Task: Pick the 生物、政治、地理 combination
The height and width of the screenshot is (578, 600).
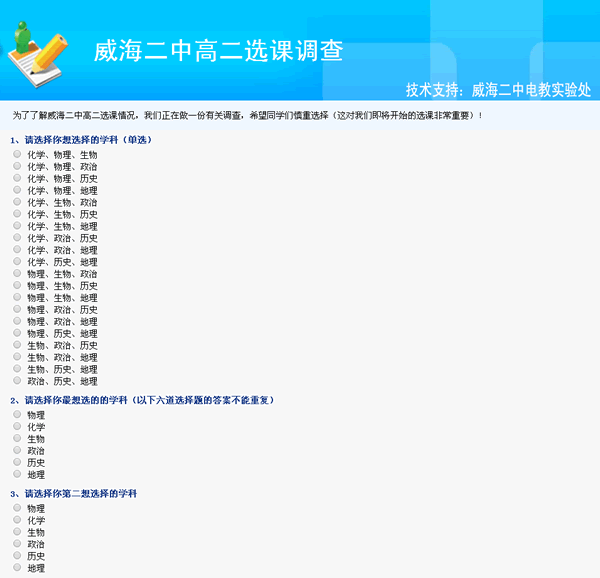Action: 17,357
